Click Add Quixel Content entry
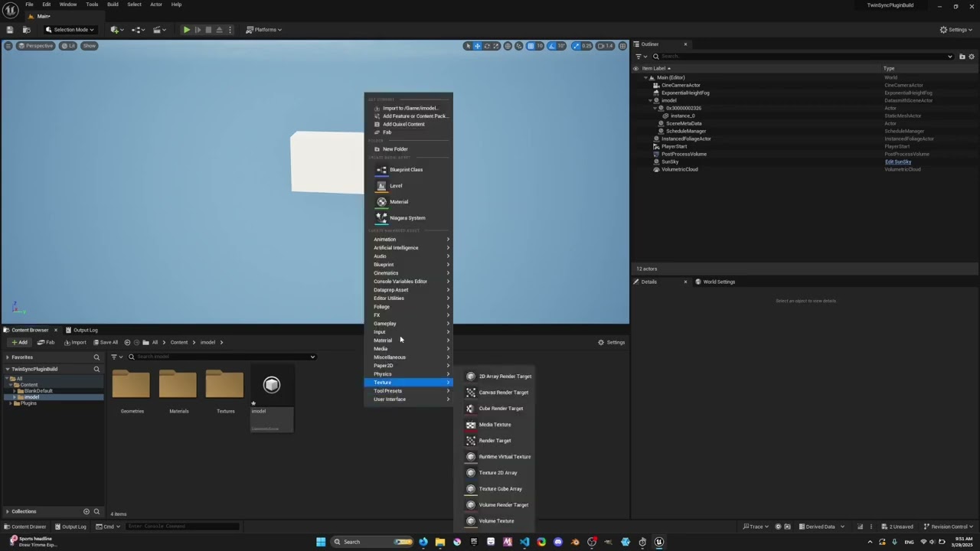This screenshot has width=980, height=551. 408,124
